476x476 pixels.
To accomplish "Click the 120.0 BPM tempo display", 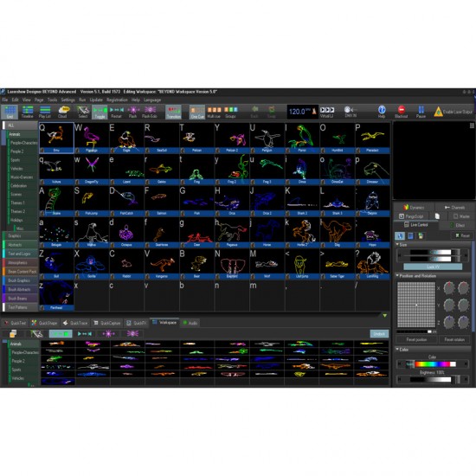I will tap(302, 112).
